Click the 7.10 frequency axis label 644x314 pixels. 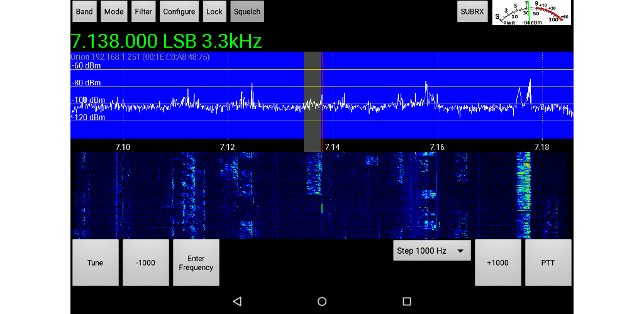click(x=123, y=147)
